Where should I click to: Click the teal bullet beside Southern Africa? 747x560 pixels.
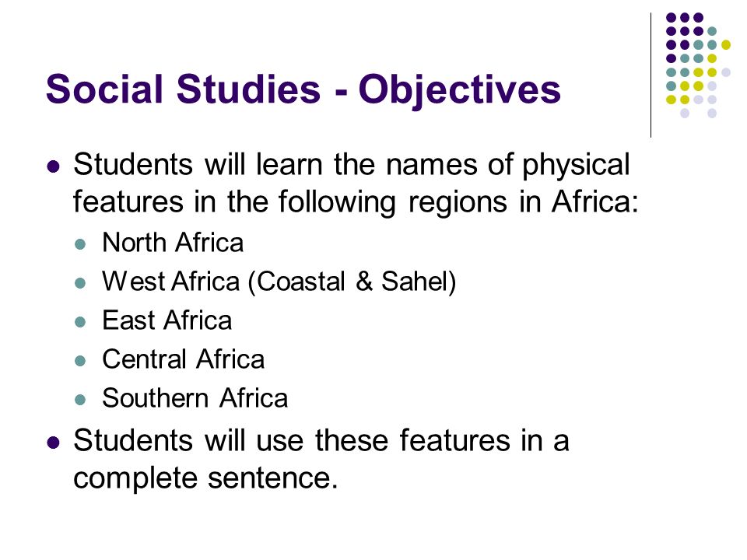[x=80, y=400]
